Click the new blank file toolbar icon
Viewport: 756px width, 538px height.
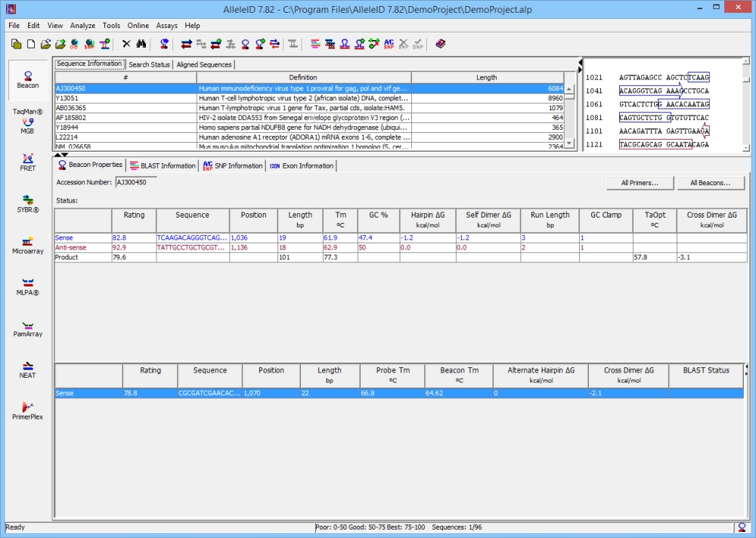coord(31,45)
